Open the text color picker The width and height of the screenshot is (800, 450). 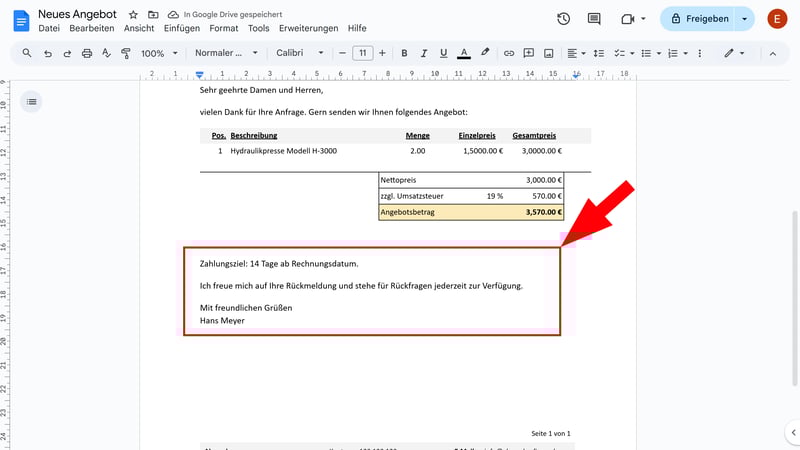click(x=464, y=53)
